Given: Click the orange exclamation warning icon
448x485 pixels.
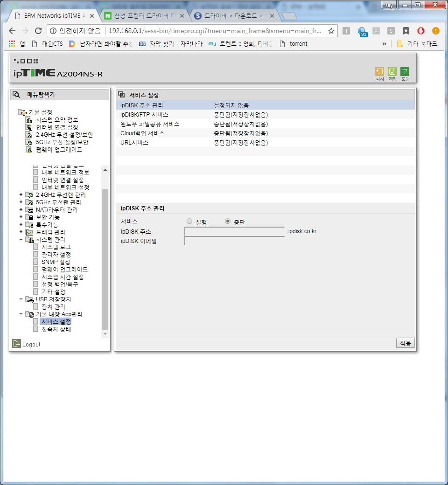Looking at the screenshot, I should coord(435,31).
